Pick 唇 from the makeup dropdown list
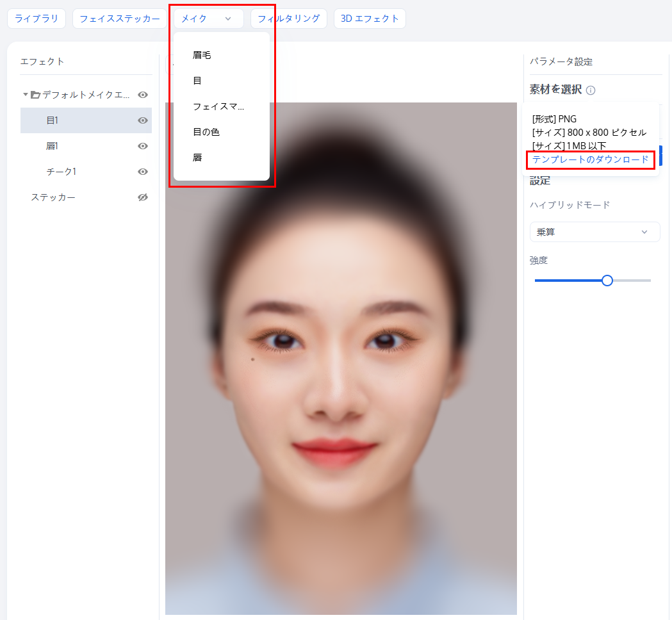The image size is (672, 620). coord(197,158)
